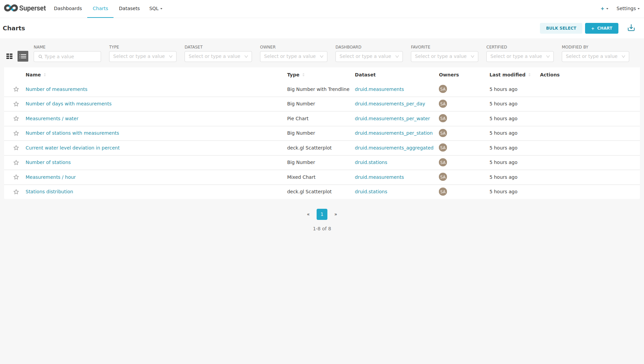Create a new chart with + Chart
The image size is (644, 364).
[601, 28]
